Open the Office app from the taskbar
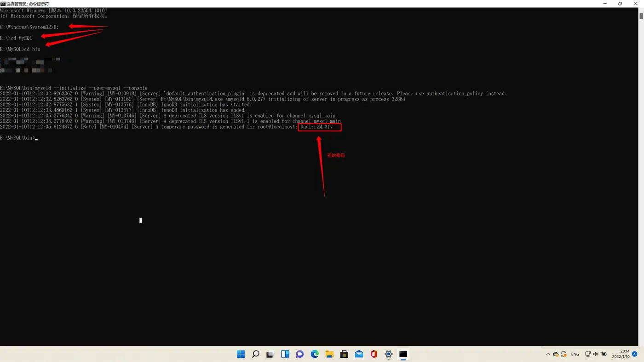This screenshot has height=362, width=644. [374, 354]
